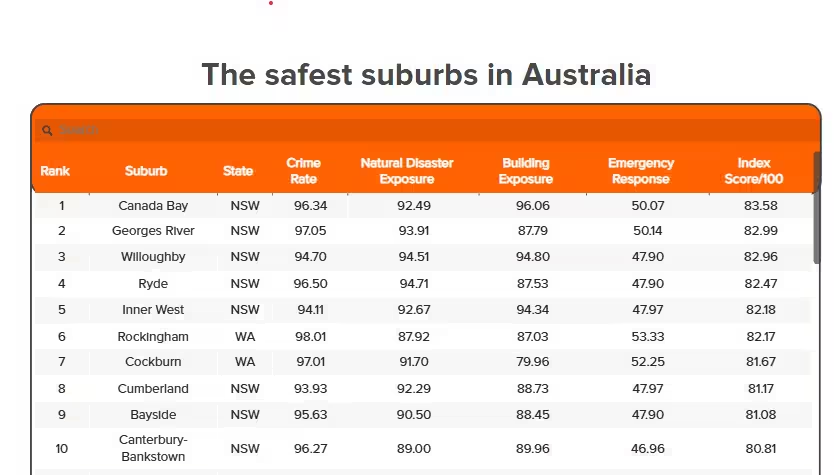Click the page title heading text

pos(426,74)
